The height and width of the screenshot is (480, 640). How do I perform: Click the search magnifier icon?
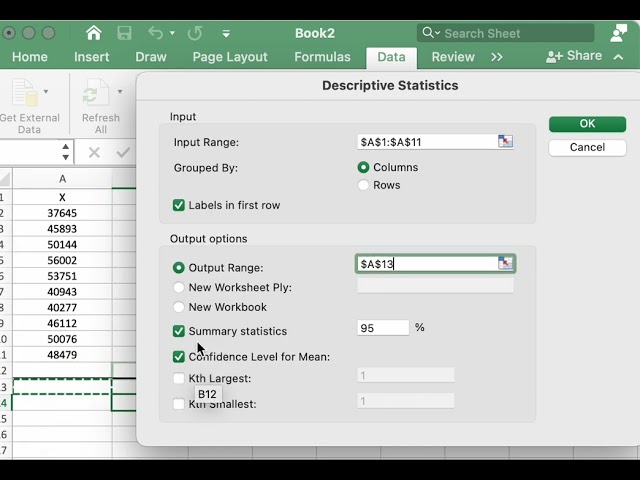(x=427, y=33)
